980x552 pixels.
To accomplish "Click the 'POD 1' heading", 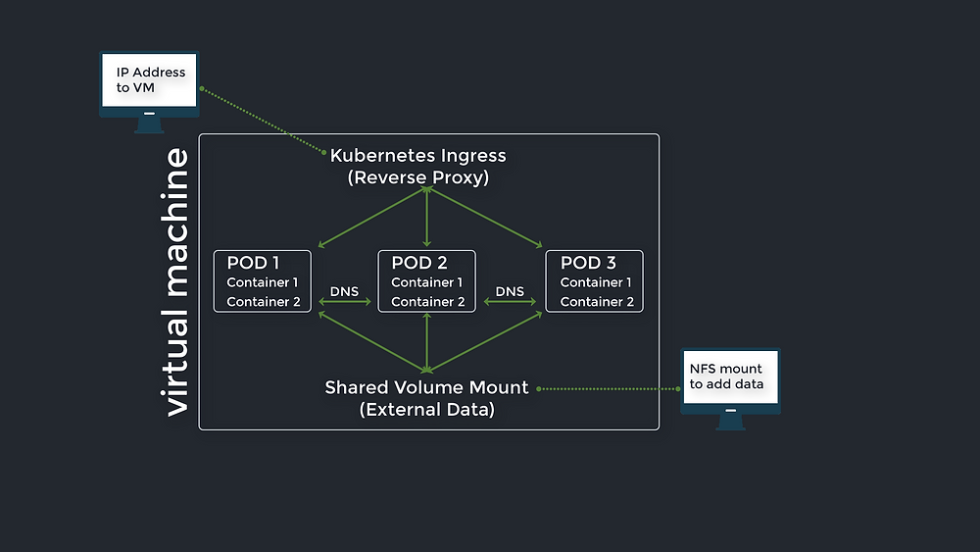I will coord(253,263).
